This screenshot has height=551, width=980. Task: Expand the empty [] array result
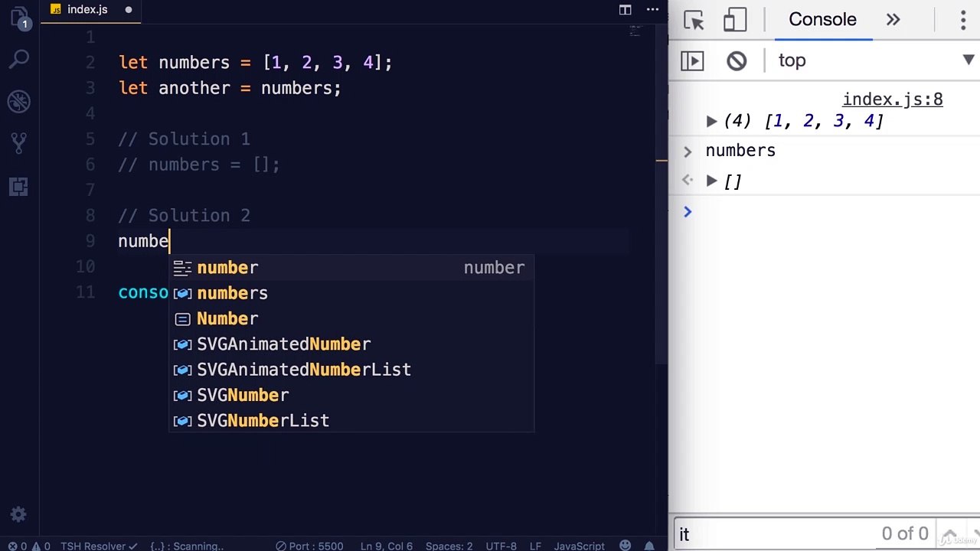pos(711,181)
